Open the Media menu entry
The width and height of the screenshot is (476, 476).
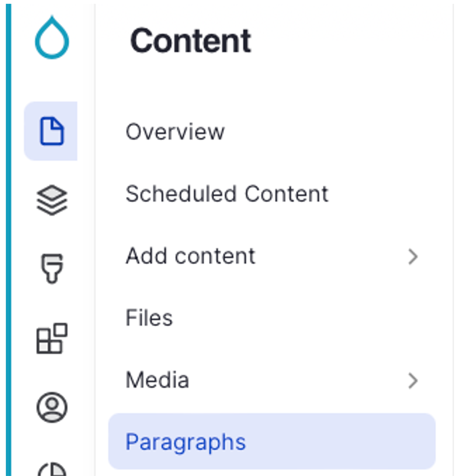tap(157, 380)
